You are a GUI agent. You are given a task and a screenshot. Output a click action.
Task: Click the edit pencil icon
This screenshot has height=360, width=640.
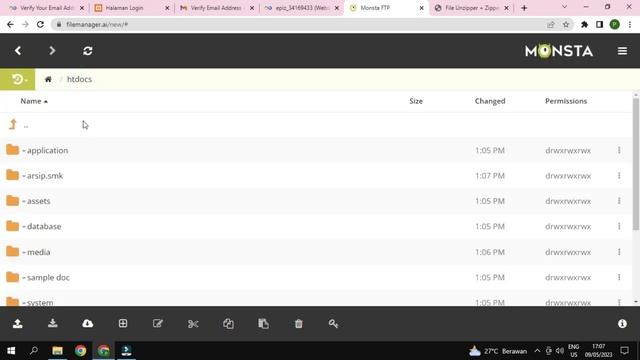point(158,324)
